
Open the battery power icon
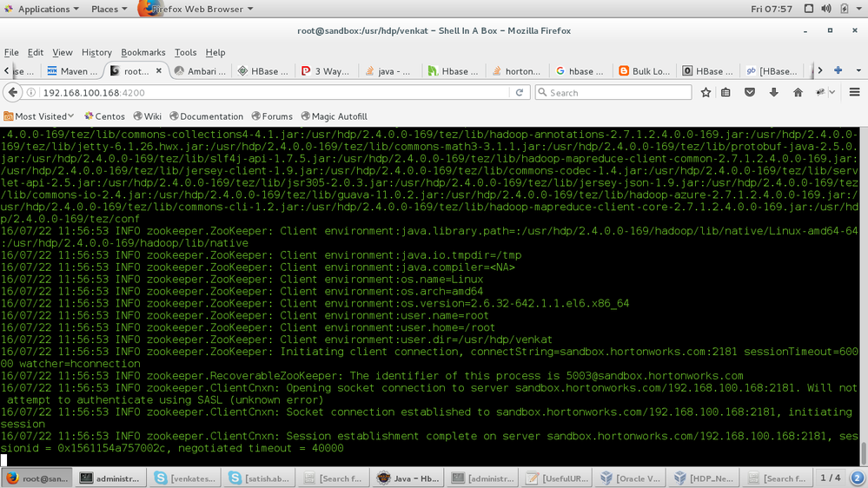click(x=845, y=9)
